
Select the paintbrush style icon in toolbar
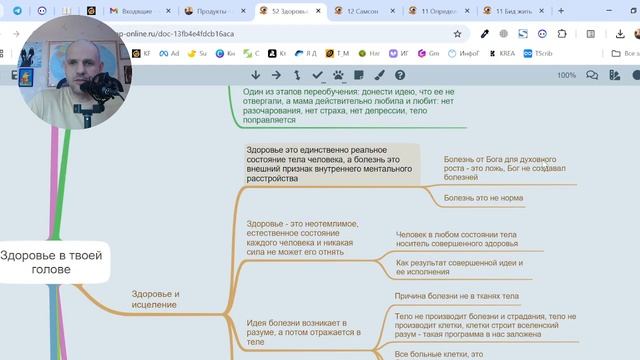(x=380, y=75)
